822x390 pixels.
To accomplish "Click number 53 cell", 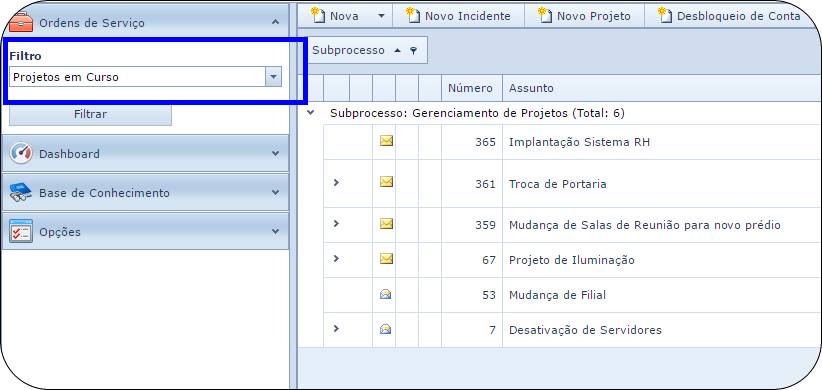I will pyautogui.click(x=472, y=295).
